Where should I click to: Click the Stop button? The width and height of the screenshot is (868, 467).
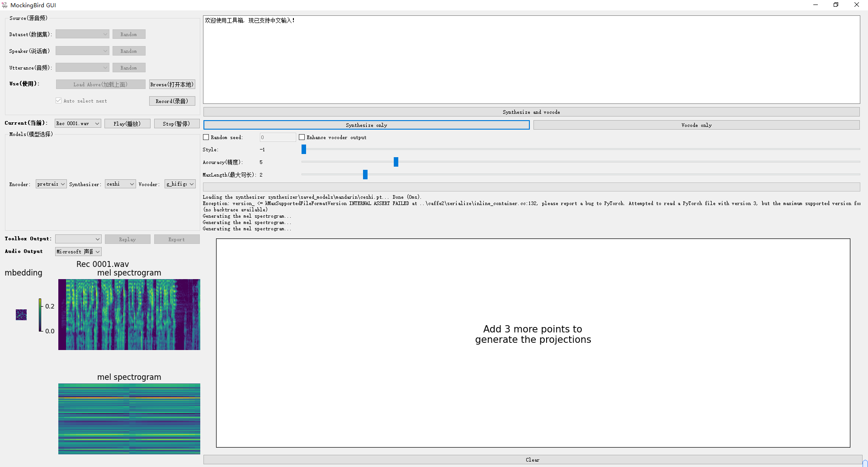(x=177, y=124)
